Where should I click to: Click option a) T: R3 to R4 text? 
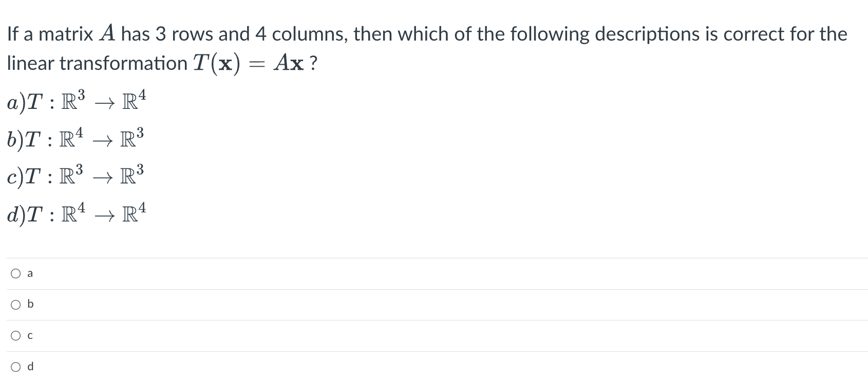(x=76, y=101)
